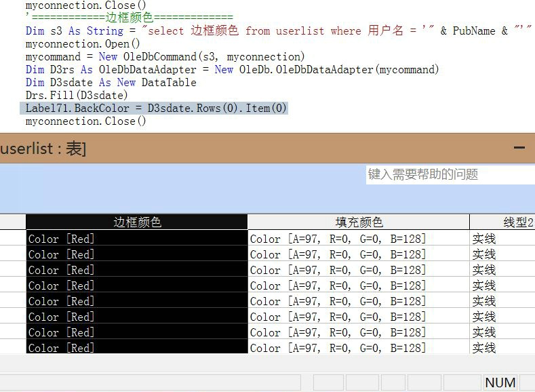Click the mycommand = New OleDbCommand line

coord(165,57)
